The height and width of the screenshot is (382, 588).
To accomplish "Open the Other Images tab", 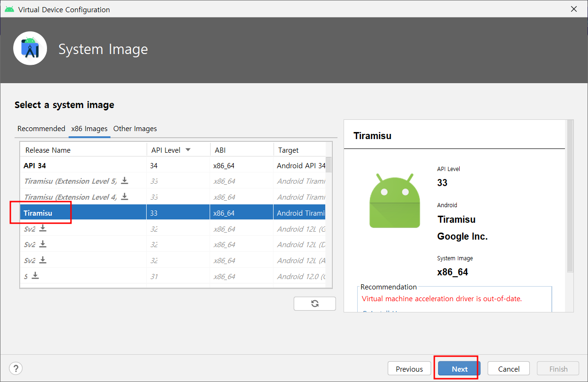I will coord(135,128).
